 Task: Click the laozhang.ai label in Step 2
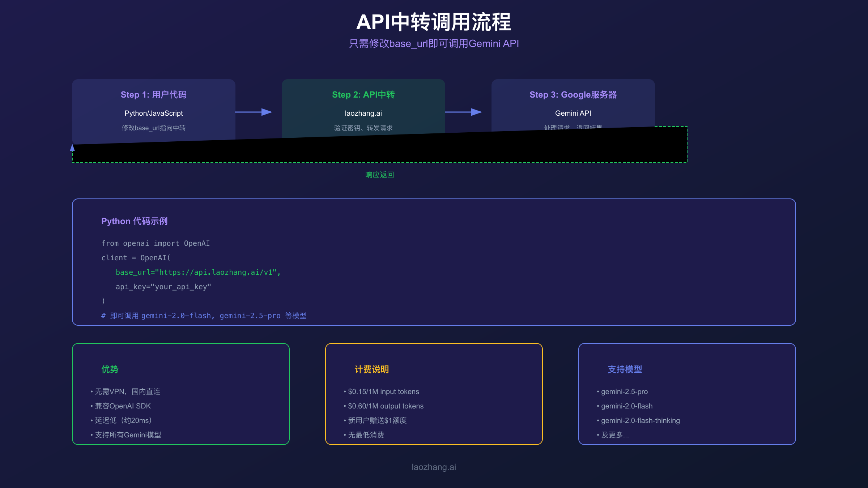363,113
